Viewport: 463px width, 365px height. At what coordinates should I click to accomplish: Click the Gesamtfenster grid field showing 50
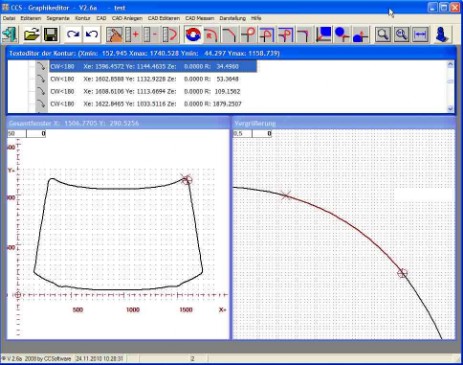click(17, 134)
